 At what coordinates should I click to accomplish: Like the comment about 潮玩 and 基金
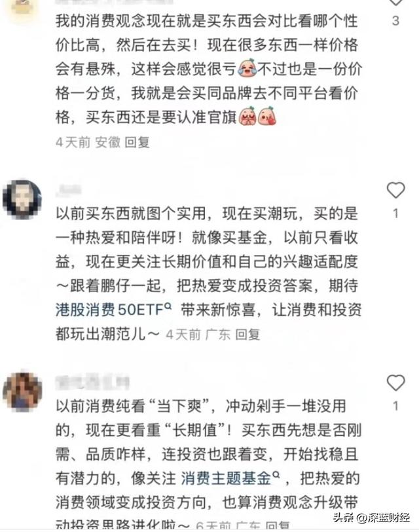tap(395, 190)
